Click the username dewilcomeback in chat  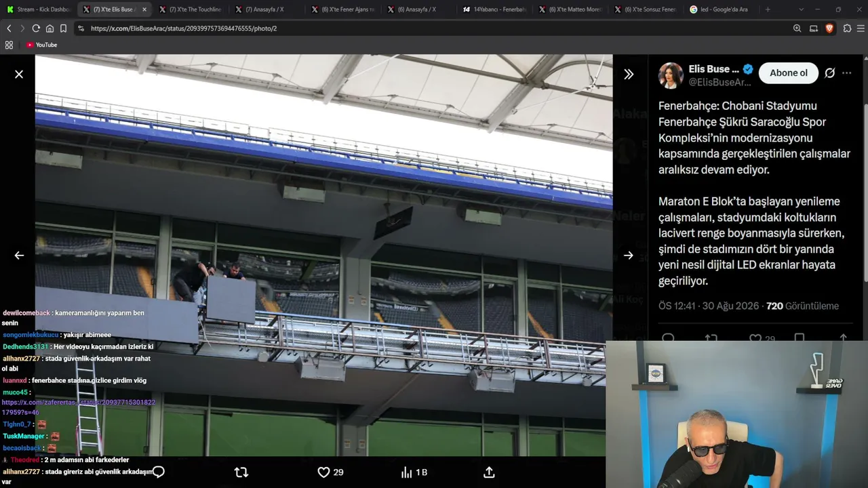click(26, 313)
